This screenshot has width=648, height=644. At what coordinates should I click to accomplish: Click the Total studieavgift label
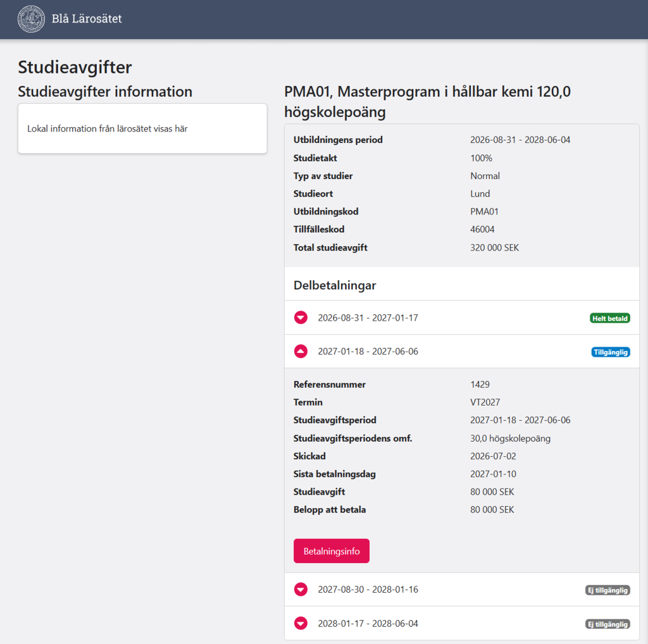coord(330,248)
